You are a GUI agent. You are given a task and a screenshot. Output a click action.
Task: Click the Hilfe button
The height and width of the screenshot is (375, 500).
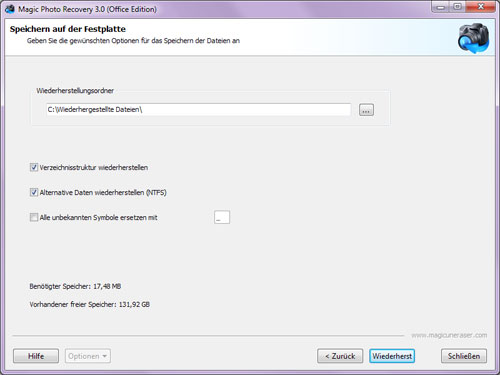click(x=36, y=356)
